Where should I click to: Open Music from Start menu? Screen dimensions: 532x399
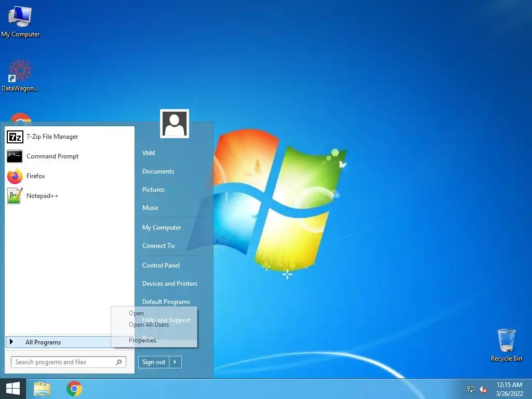tap(151, 208)
